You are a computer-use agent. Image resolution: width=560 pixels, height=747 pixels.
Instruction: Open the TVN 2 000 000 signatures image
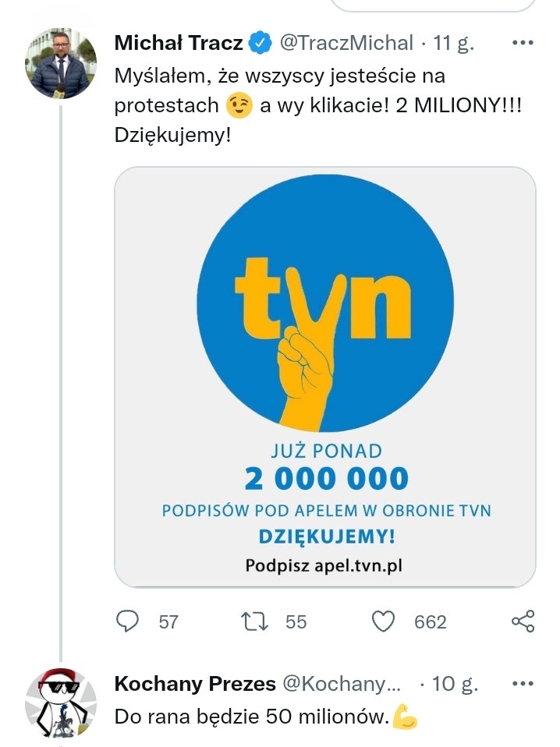pos(325,377)
